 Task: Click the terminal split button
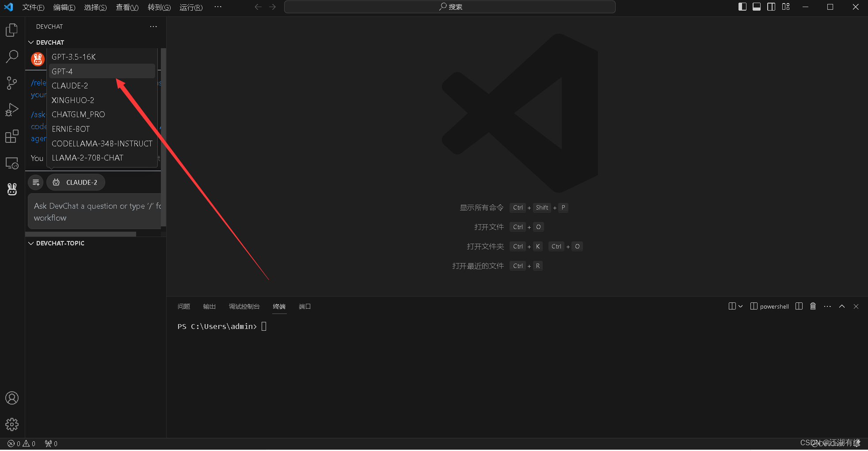(732, 306)
